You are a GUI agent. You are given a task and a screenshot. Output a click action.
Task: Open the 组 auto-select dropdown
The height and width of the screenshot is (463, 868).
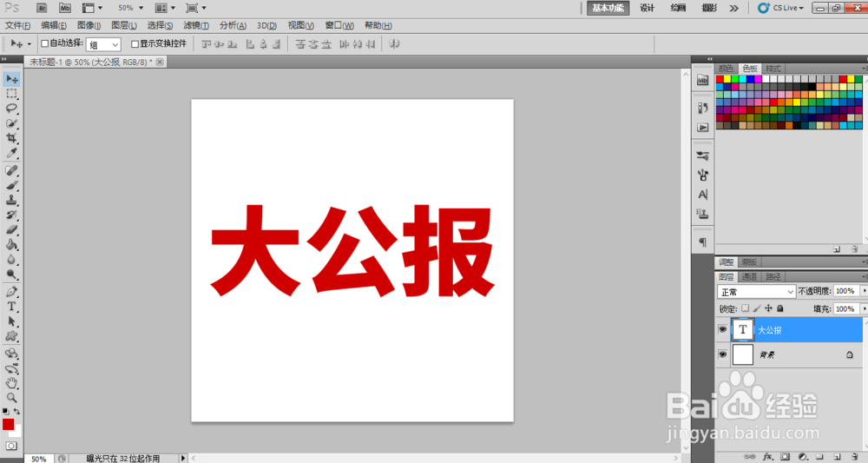[103, 44]
